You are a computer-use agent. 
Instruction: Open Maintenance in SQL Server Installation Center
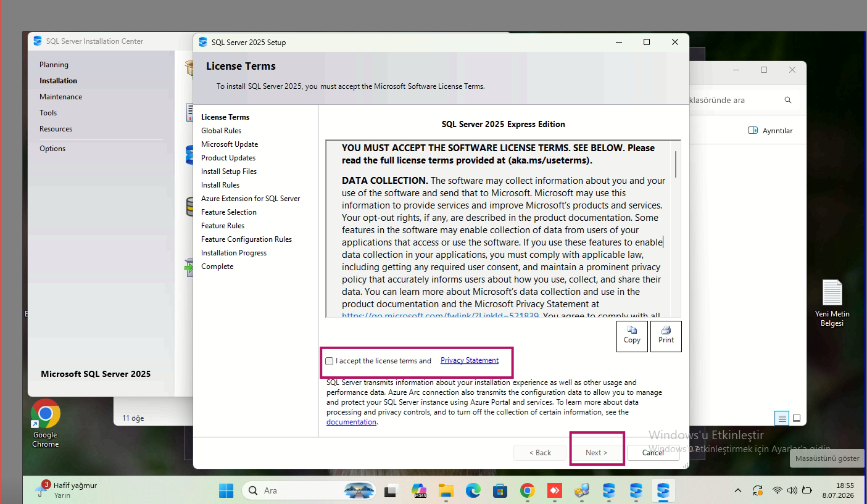[x=60, y=97]
